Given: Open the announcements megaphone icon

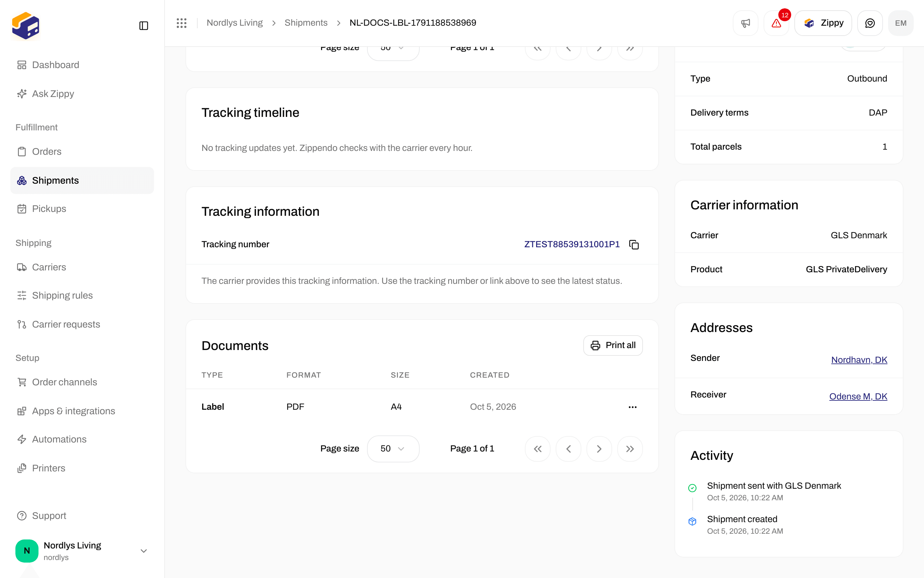Looking at the screenshot, I should click(745, 23).
